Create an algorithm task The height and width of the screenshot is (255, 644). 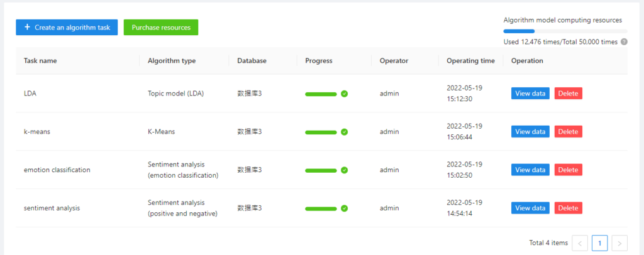tap(67, 27)
